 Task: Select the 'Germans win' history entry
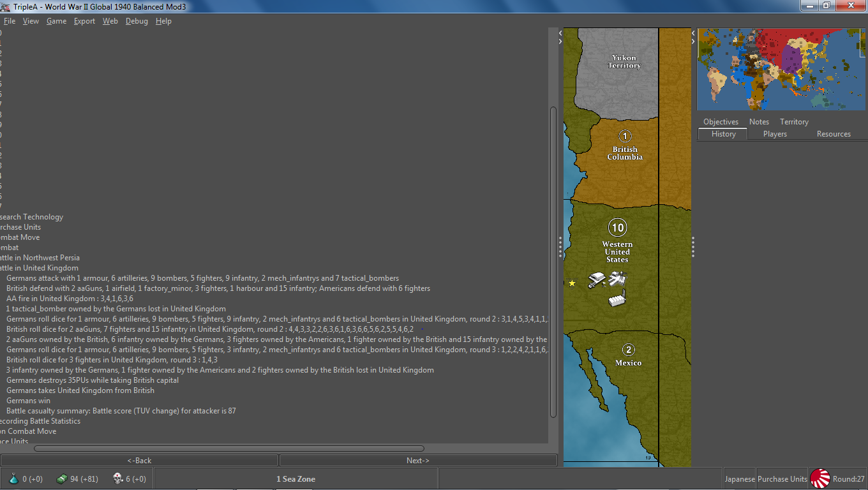coord(28,401)
